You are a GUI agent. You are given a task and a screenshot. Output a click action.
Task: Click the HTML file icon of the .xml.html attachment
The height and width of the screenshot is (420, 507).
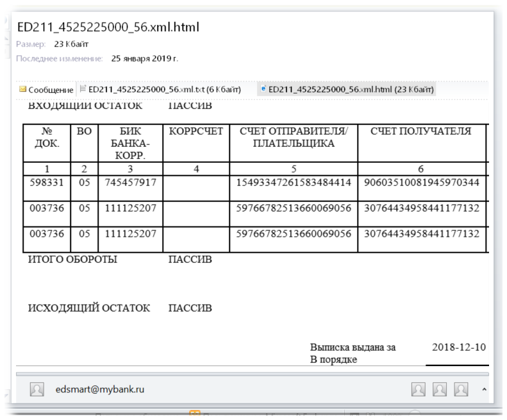(263, 90)
